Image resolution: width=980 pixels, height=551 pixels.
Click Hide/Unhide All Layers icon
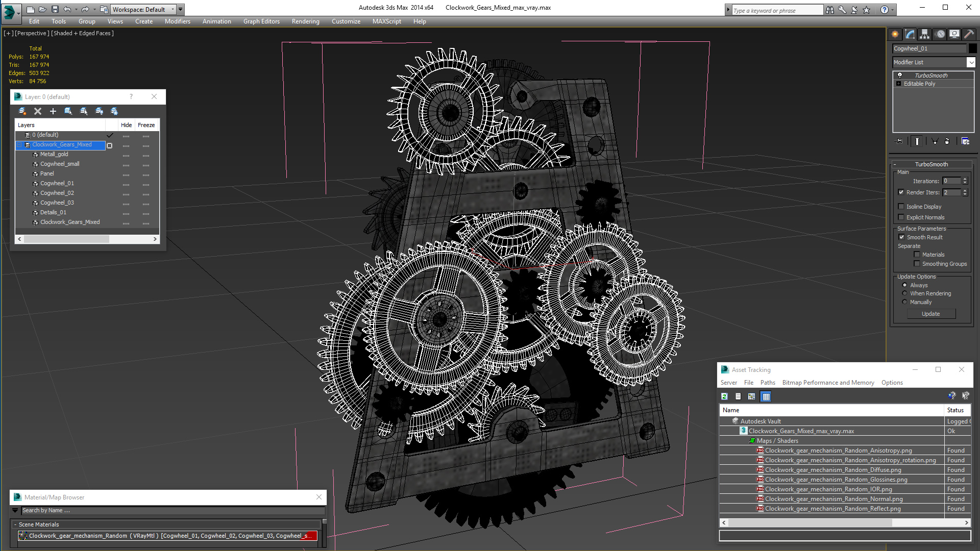[x=99, y=111]
